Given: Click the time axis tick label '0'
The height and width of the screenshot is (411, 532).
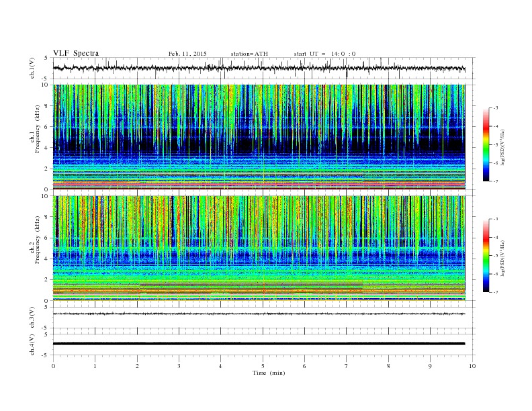Looking at the screenshot, I should coord(53,366).
